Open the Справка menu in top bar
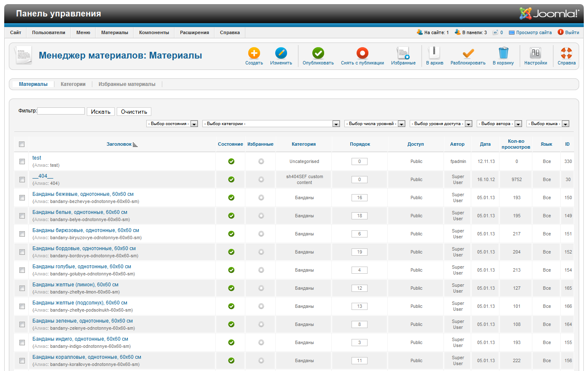 pyautogui.click(x=230, y=32)
